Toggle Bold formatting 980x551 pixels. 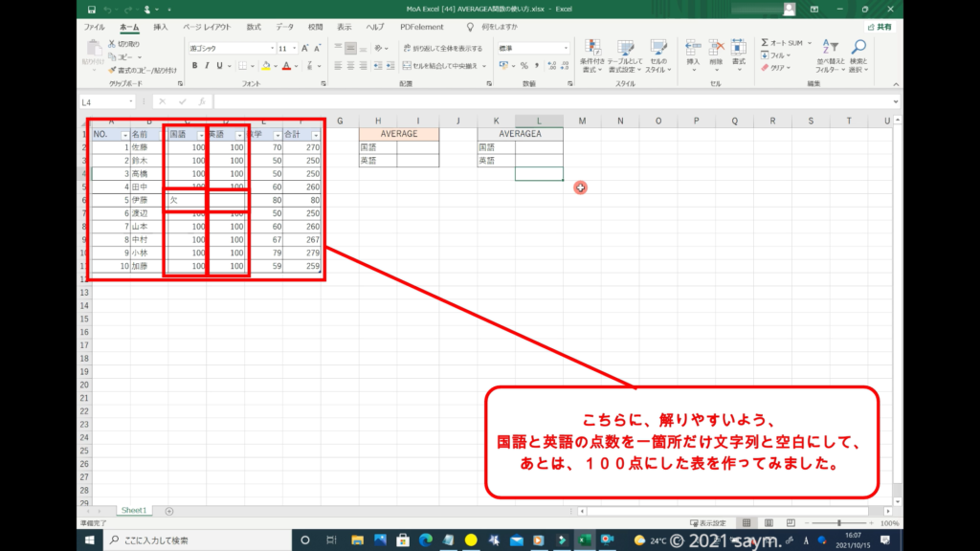tap(194, 66)
